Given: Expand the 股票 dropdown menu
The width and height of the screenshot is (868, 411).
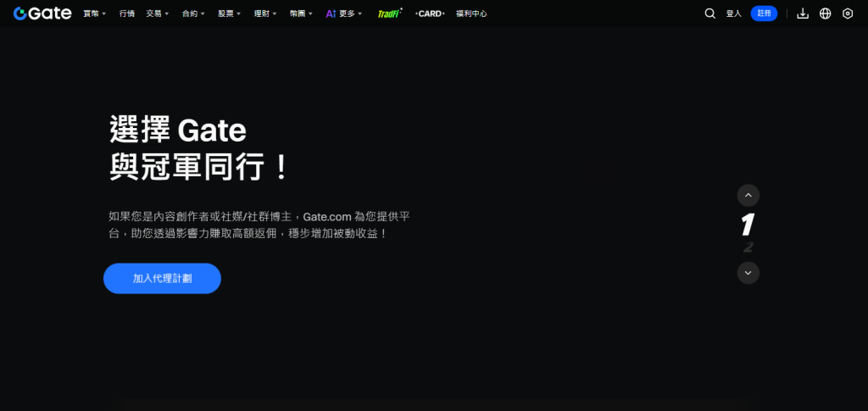Looking at the screenshot, I should pos(230,14).
